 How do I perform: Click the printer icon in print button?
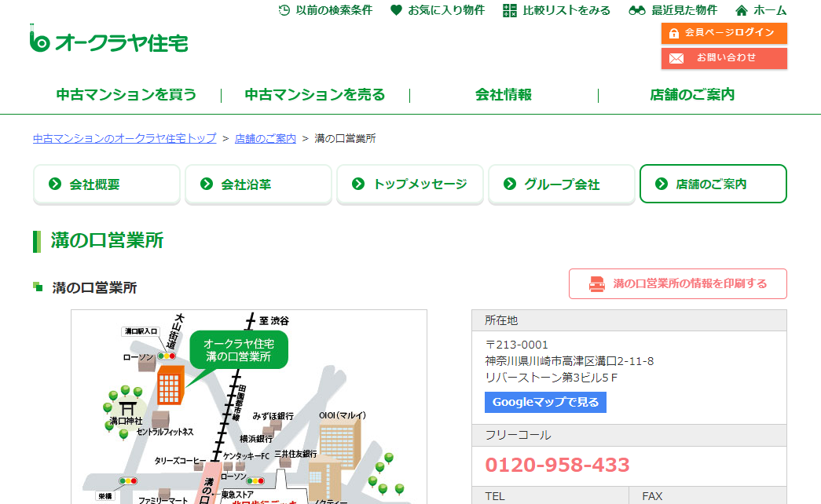pos(596,284)
